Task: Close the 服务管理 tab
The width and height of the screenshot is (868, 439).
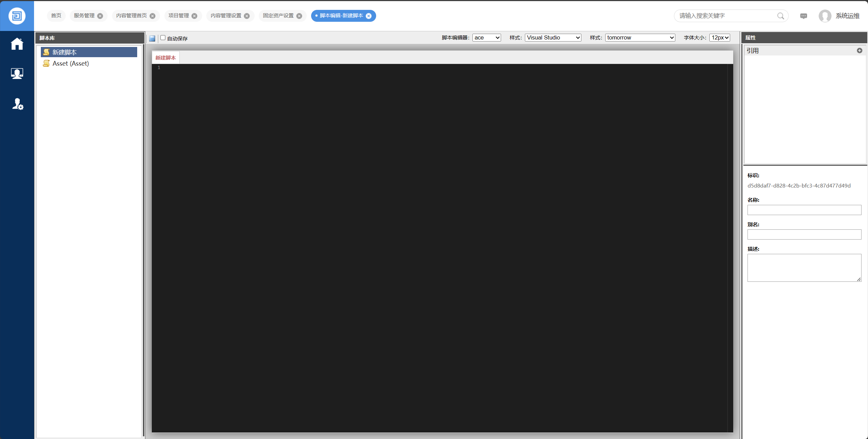Action: coord(100,16)
